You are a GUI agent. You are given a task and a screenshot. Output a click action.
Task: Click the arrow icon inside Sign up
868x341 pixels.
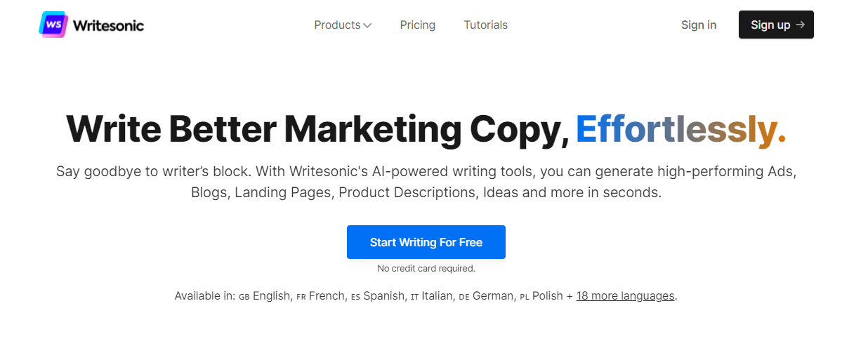(x=800, y=25)
